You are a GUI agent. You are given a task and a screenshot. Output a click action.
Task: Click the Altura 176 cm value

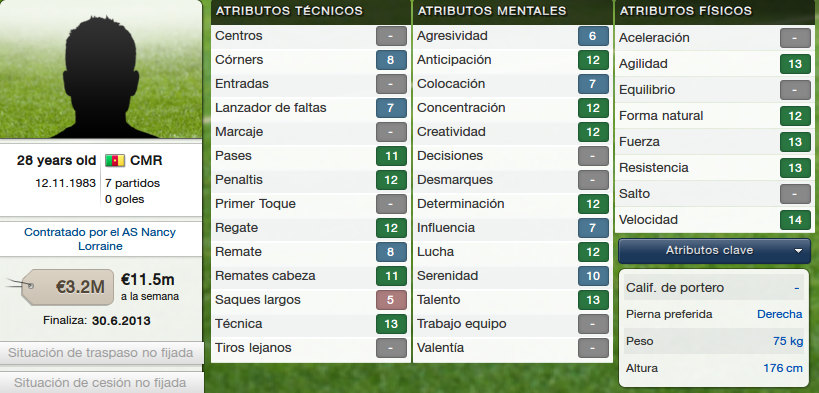point(782,368)
